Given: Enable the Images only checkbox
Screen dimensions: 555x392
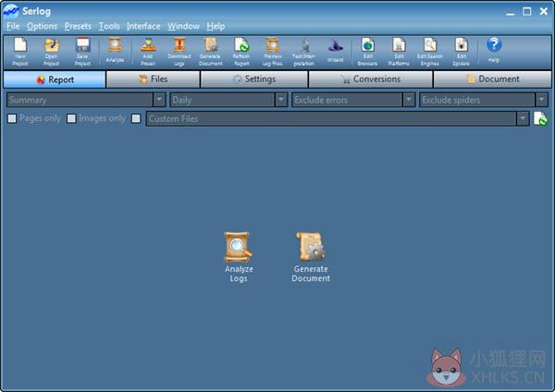Looking at the screenshot, I should coord(71,118).
